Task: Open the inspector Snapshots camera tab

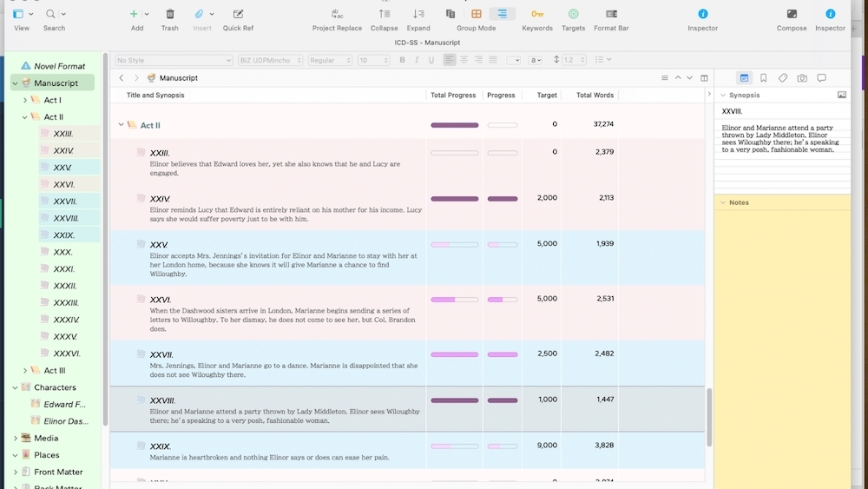Action: (802, 78)
